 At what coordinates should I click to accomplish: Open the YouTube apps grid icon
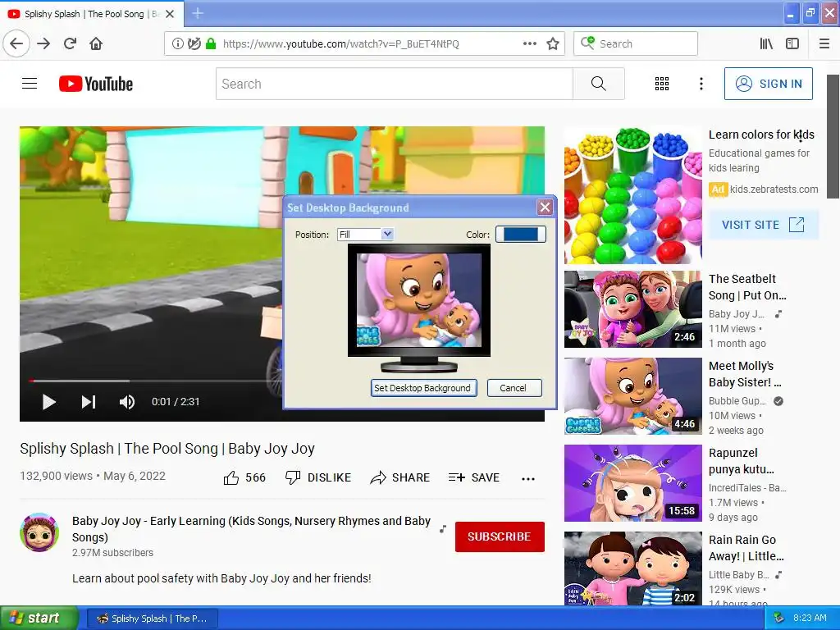click(662, 84)
